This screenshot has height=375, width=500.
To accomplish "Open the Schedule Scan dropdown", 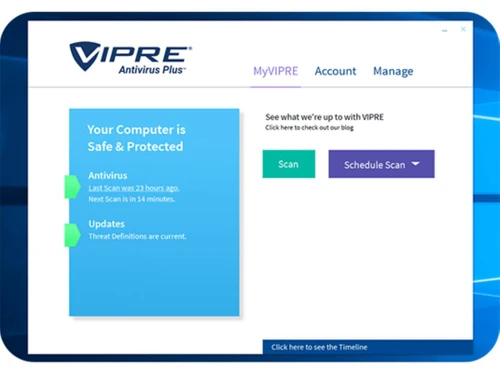I will click(x=381, y=164).
